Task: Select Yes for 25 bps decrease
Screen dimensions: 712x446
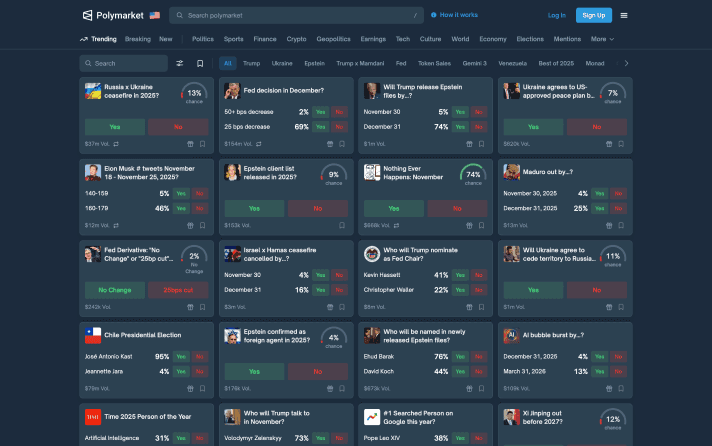Action: [x=321, y=127]
